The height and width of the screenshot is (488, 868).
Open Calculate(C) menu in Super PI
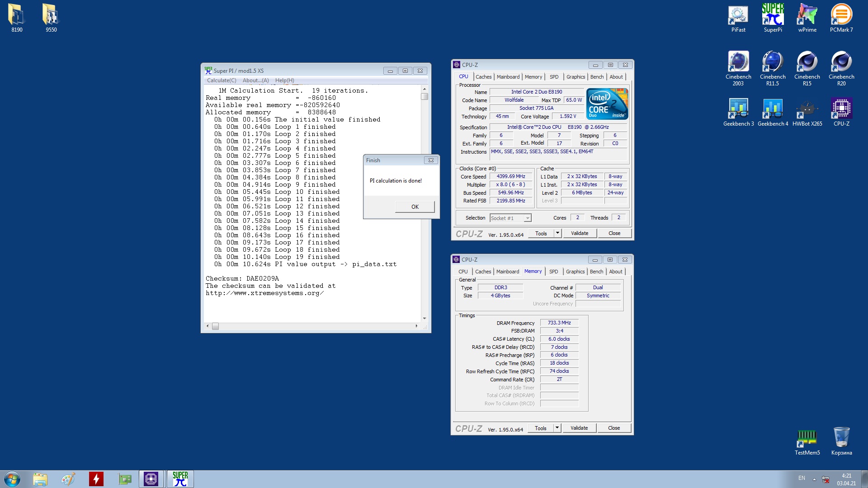[x=222, y=80]
